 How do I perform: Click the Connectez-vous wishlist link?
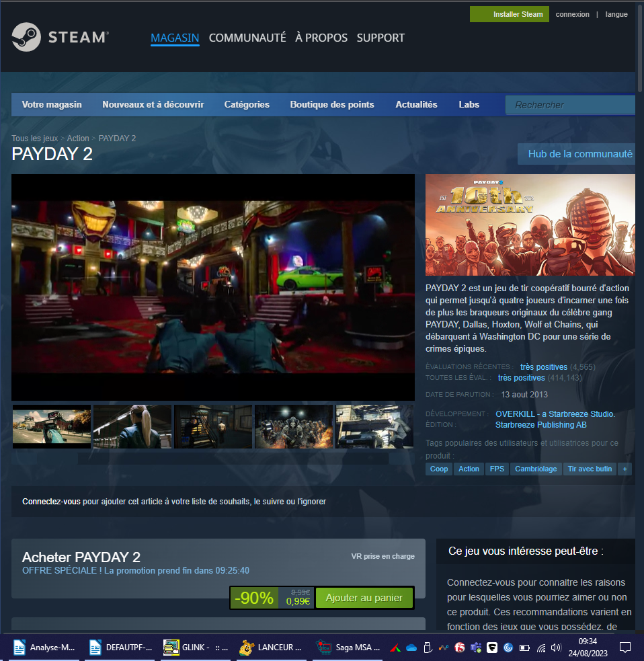[x=51, y=502]
